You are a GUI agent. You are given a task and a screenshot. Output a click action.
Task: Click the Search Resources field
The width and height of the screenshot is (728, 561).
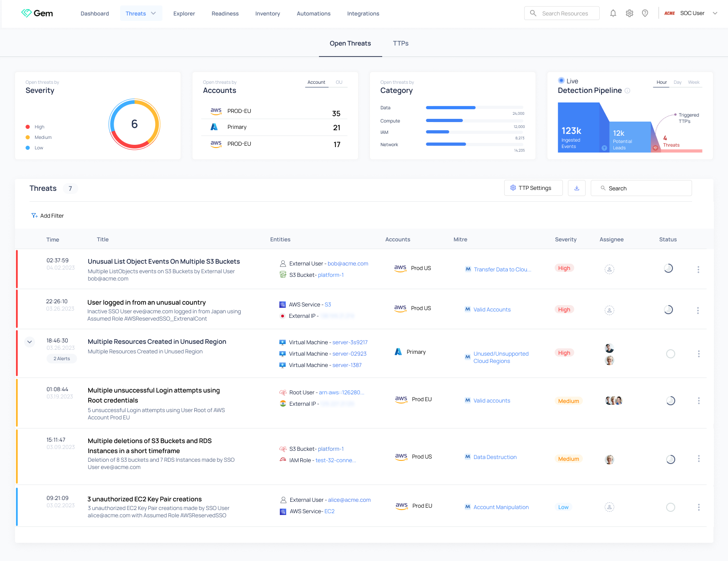pos(562,13)
